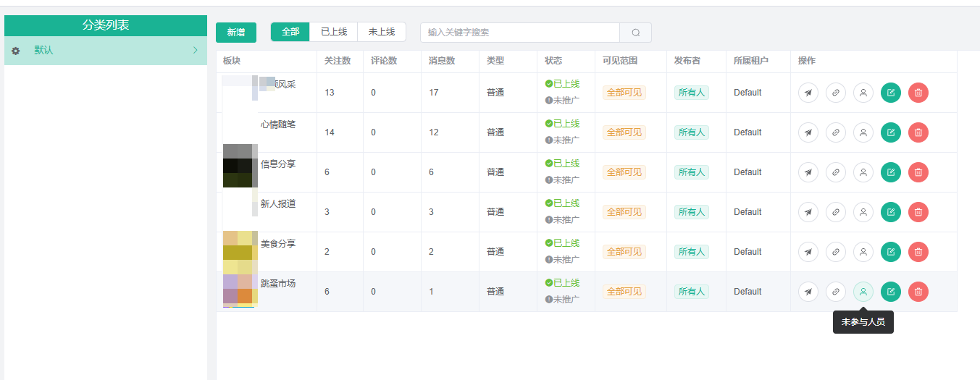
Task: Copy link icon for 信息分享 row
Action: (x=836, y=172)
